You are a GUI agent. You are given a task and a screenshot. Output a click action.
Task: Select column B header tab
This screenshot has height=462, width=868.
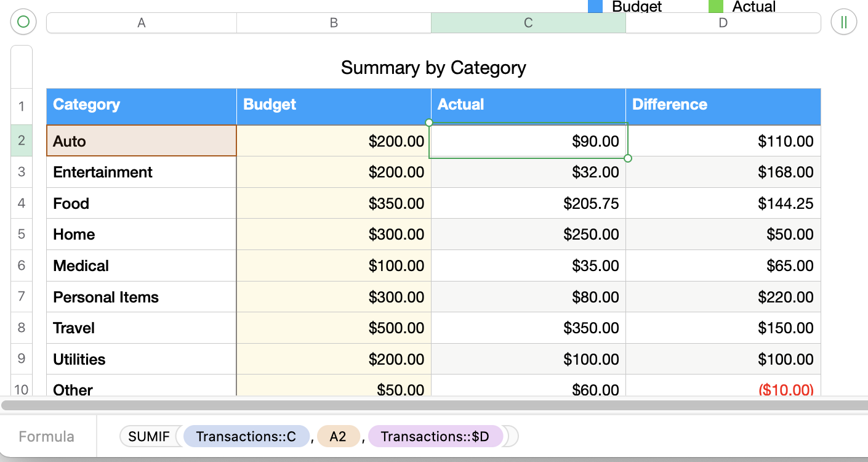click(334, 23)
